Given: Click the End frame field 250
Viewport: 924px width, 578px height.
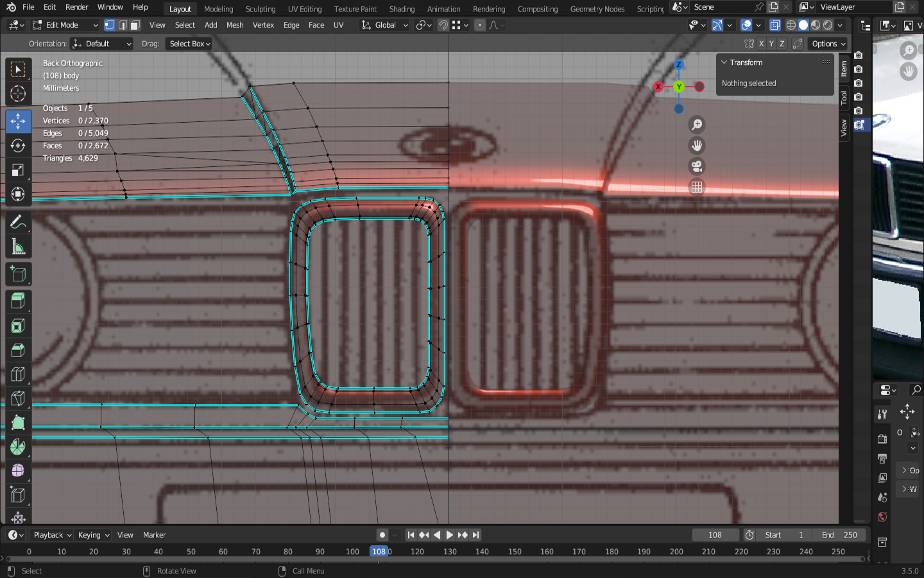Looking at the screenshot, I should [840, 535].
